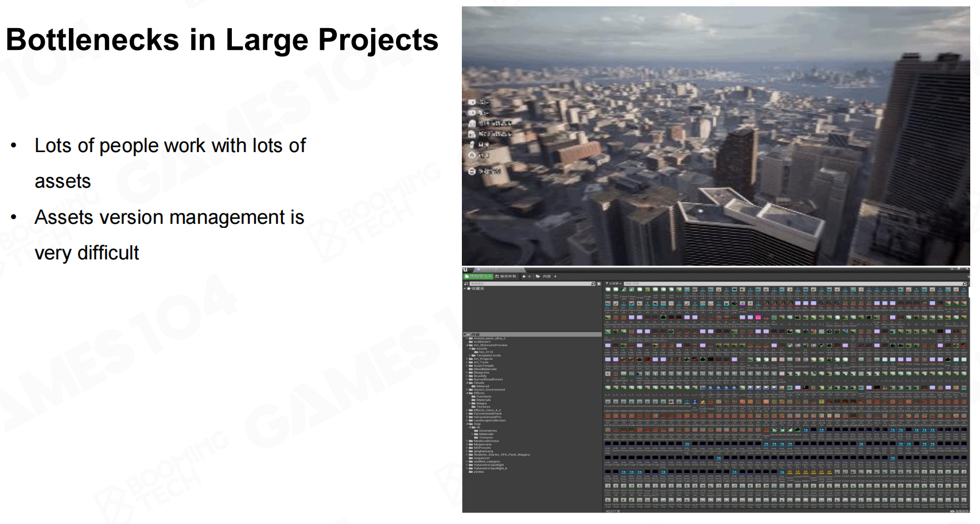Select the Megascans folder
This screenshot has height=524, width=980.
click(482, 444)
